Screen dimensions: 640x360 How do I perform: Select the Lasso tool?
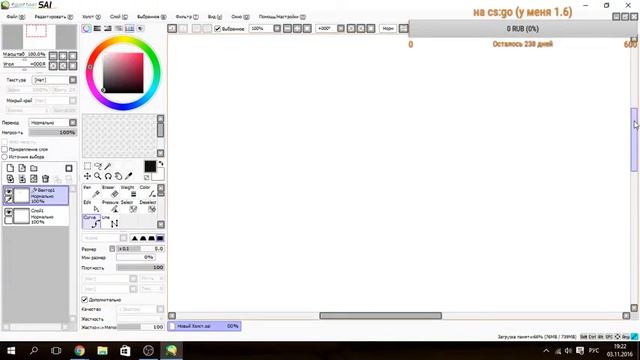point(98,166)
